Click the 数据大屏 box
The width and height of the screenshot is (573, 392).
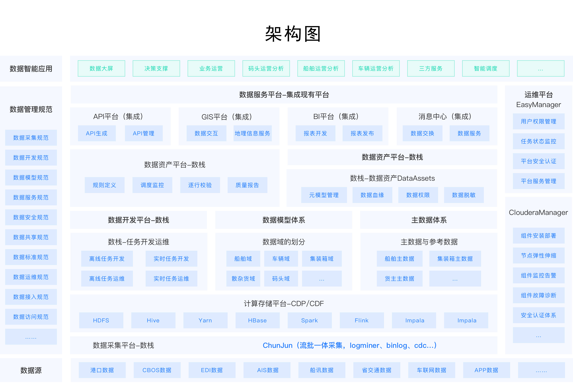pos(101,68)
